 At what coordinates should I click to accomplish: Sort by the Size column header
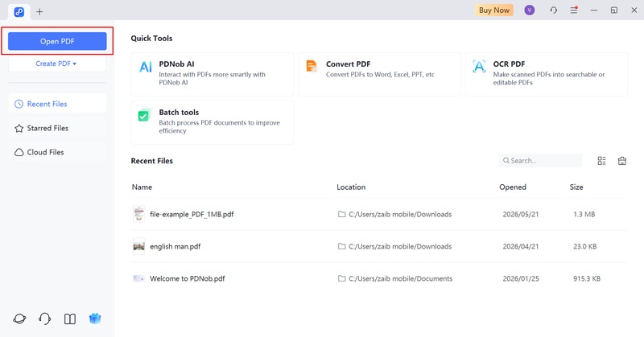pos(576,187)
